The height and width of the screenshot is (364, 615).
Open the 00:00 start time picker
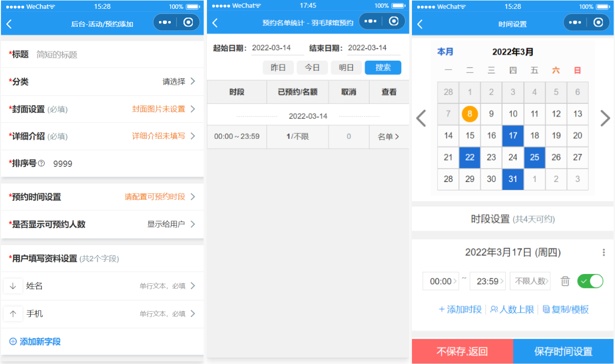pyautogui.click(x=440, y=281)
